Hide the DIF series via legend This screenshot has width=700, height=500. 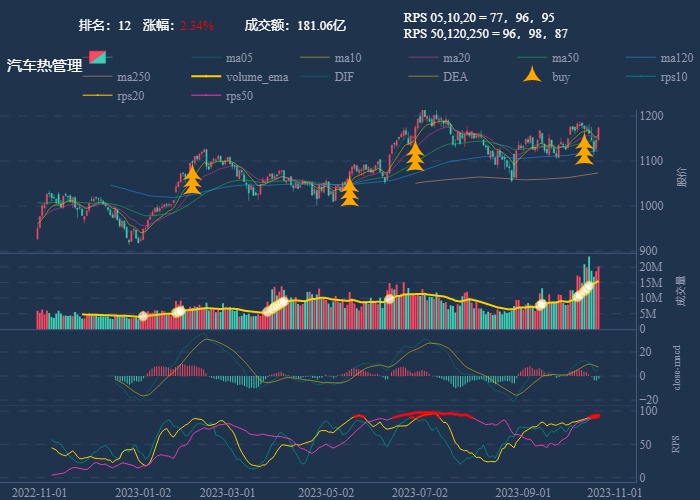343,77
